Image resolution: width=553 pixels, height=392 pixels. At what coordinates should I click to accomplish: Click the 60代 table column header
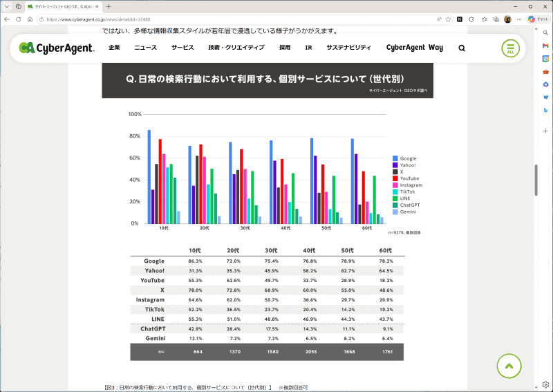386,250
